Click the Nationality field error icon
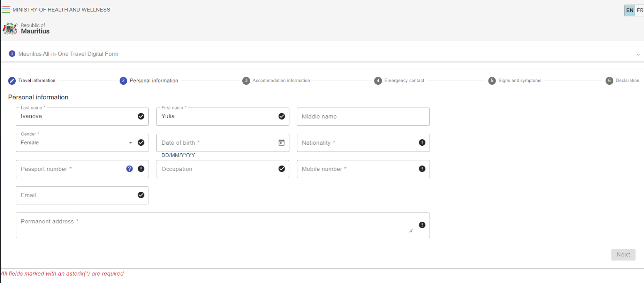This screenshot has width=644, height=283. (422, 143)
